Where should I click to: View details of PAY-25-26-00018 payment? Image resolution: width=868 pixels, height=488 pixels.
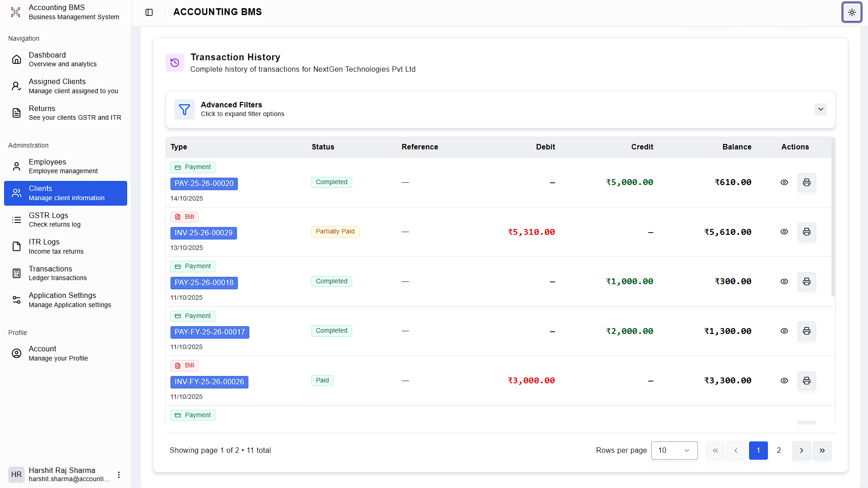pyautogui.click(x=784, y=281)
